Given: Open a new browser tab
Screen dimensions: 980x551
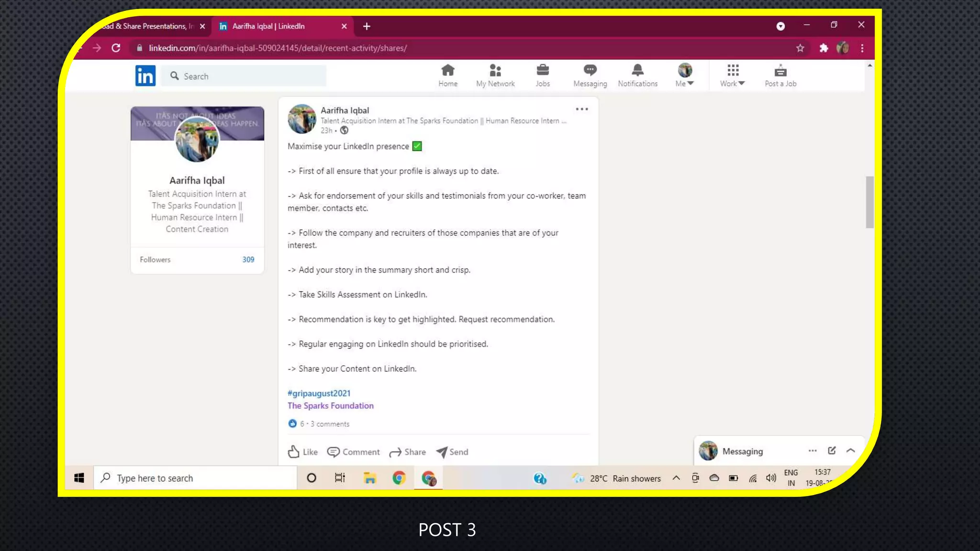Looking at the screenshot, I should coord(367,26).
